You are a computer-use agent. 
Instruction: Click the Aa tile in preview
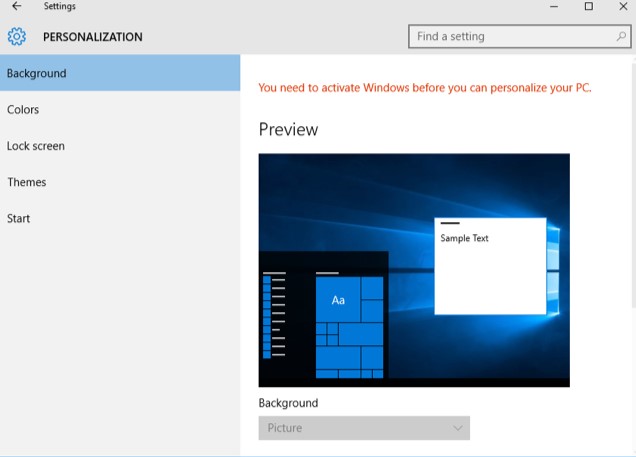[x=338, y=300]
